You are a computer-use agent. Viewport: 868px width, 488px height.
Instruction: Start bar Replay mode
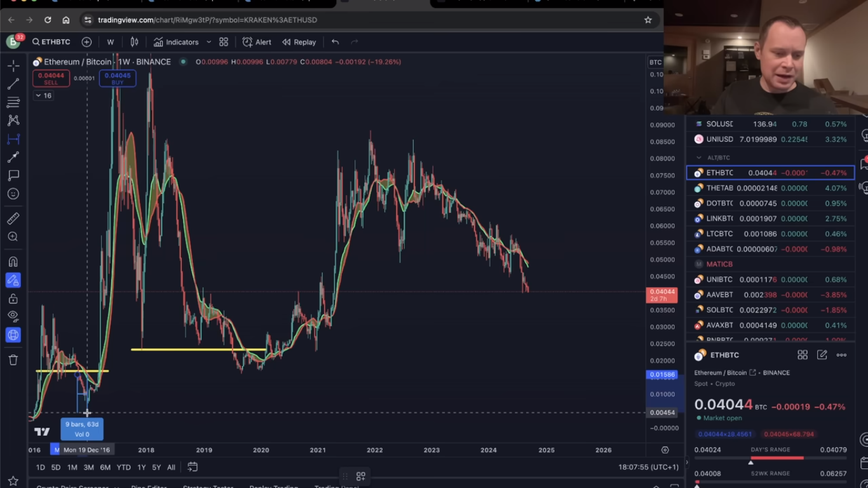click(x=299, y=42)
